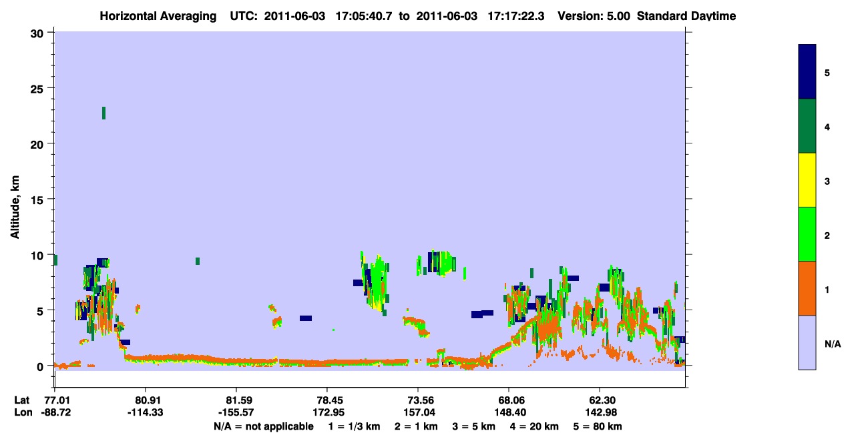Click the dark blue colorbar segment labeled 5
This screenshot has width=868, height=445.
point(807,72)
